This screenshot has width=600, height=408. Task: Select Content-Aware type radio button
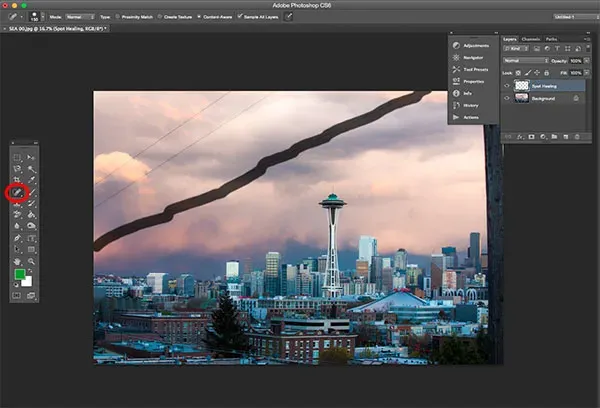pos(199,17)
